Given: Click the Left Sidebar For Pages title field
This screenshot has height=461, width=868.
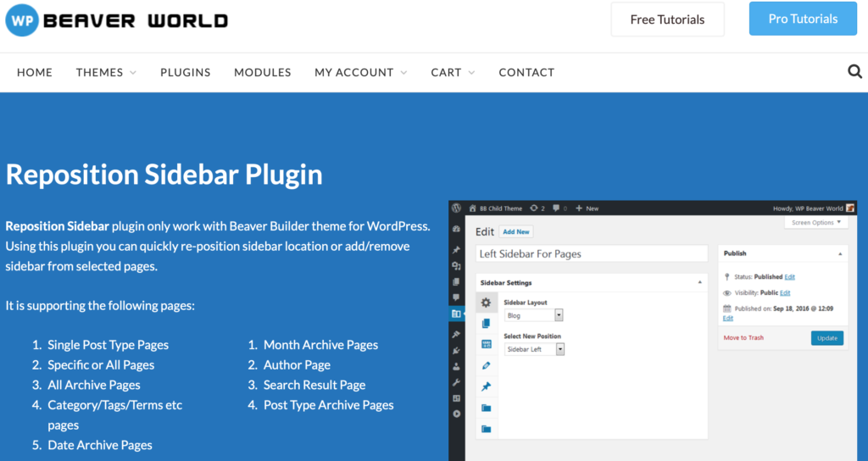Looking at the screenshot, I should 592,254.
